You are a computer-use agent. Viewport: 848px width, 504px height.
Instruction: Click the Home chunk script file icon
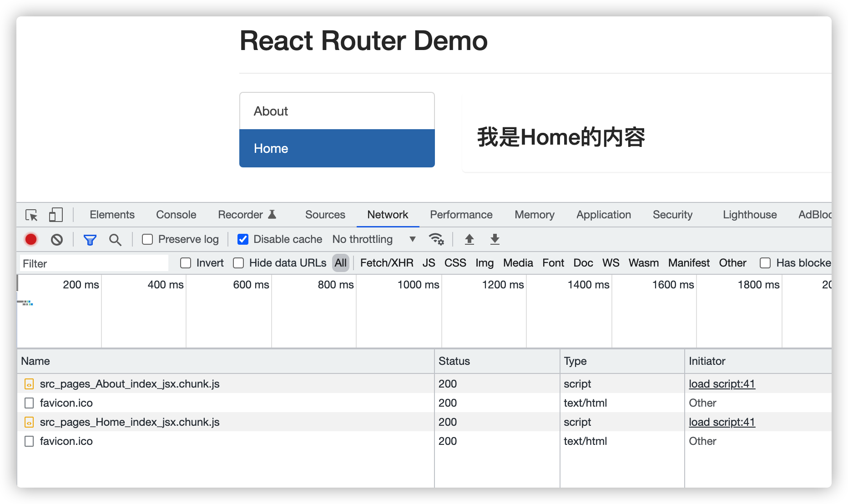(x=29, y=422)
